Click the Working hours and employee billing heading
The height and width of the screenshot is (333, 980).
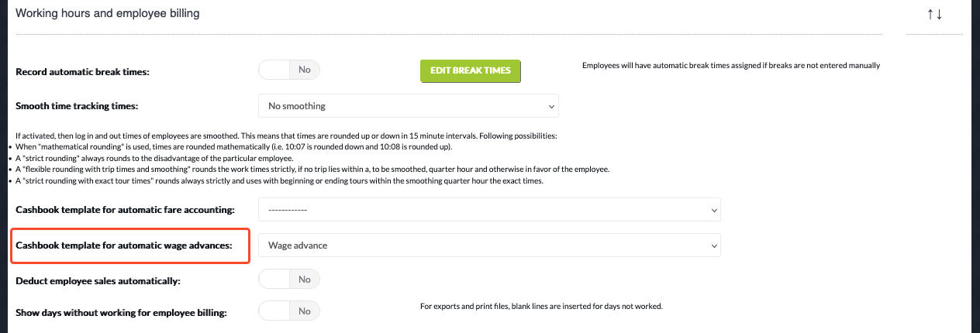point(107,14)
